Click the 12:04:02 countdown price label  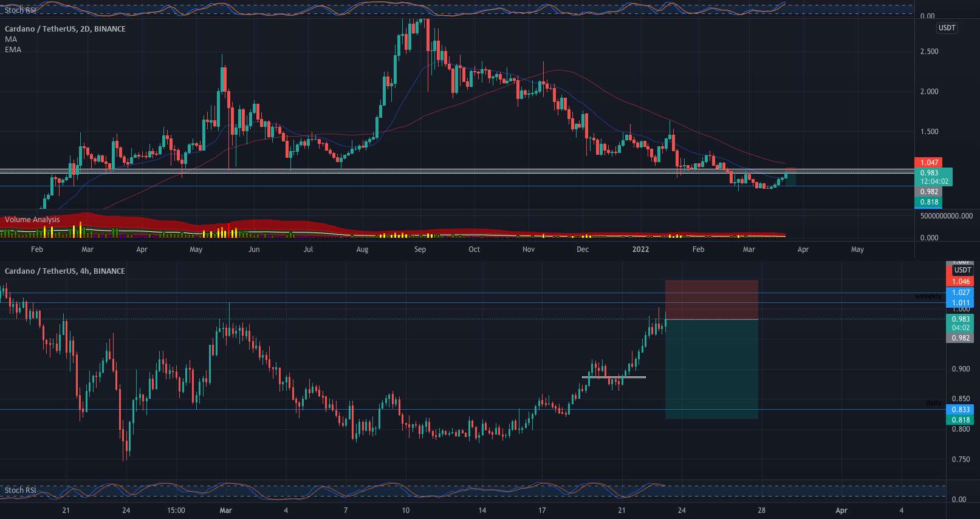(933, 181)
